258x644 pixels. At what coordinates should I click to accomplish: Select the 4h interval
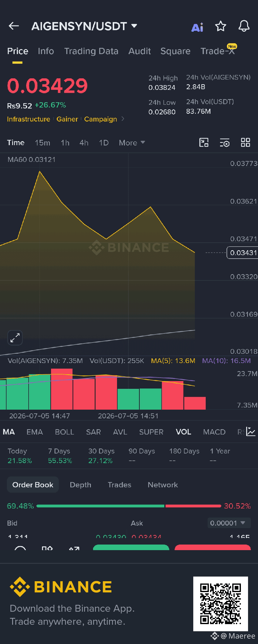coord(84,143)
